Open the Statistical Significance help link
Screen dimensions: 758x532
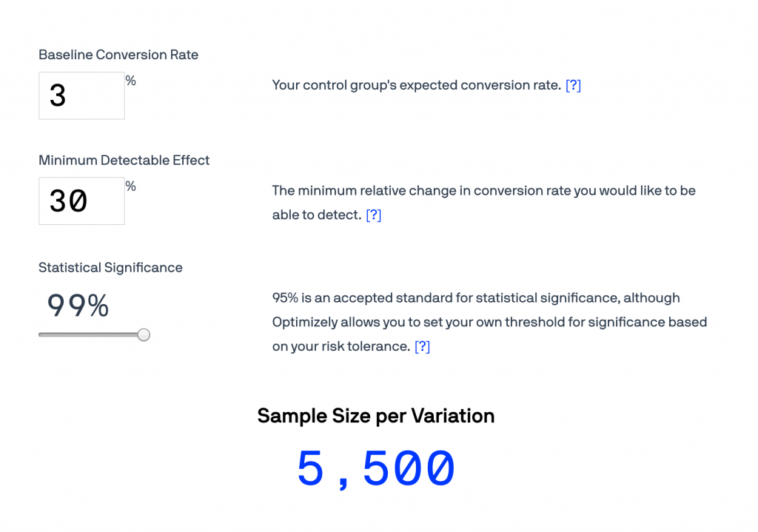pyautogui.click(x=422, y=346)
